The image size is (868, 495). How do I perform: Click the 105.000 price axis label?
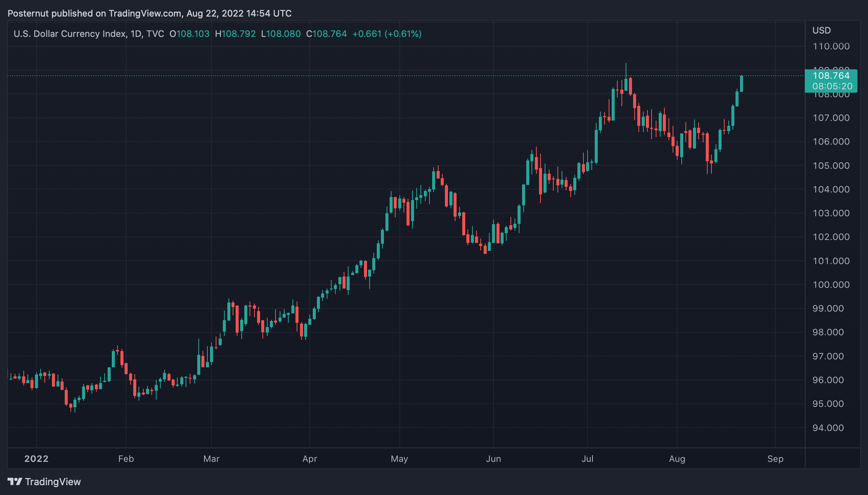[831, 166]
